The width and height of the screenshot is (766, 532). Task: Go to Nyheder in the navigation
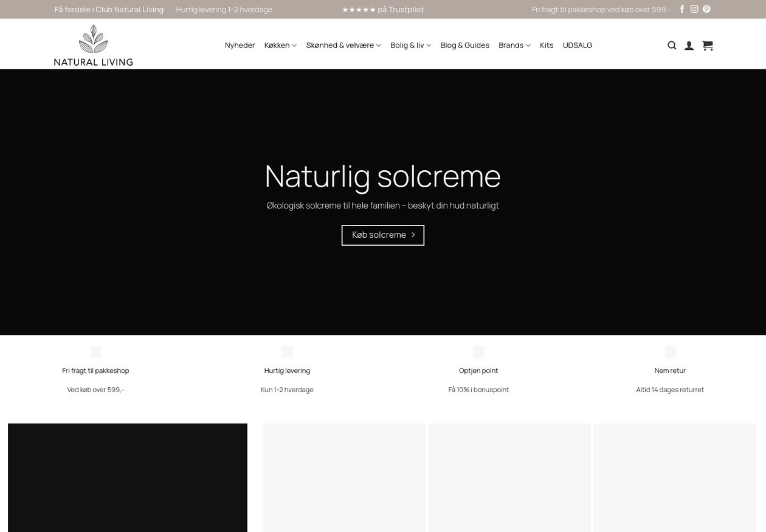click(x=240, y=45)
